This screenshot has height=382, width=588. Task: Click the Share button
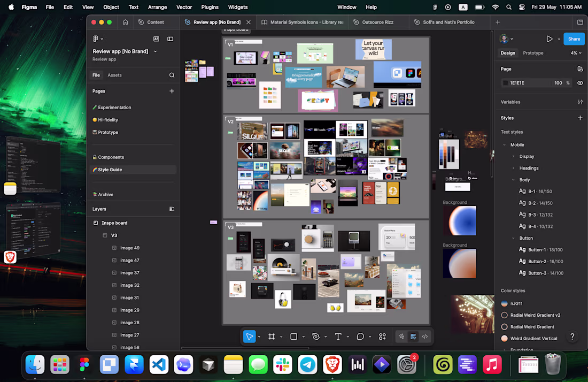tap(574, 39)
